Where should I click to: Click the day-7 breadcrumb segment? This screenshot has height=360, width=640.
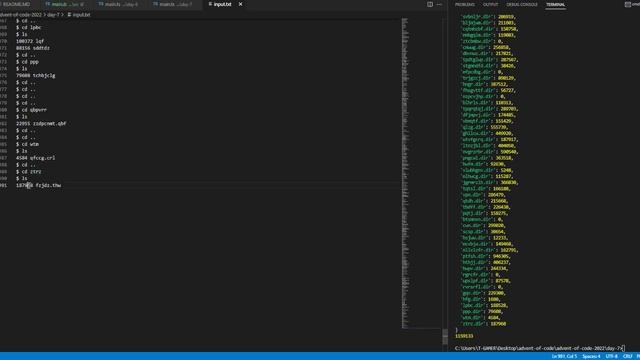pos(53,15)
